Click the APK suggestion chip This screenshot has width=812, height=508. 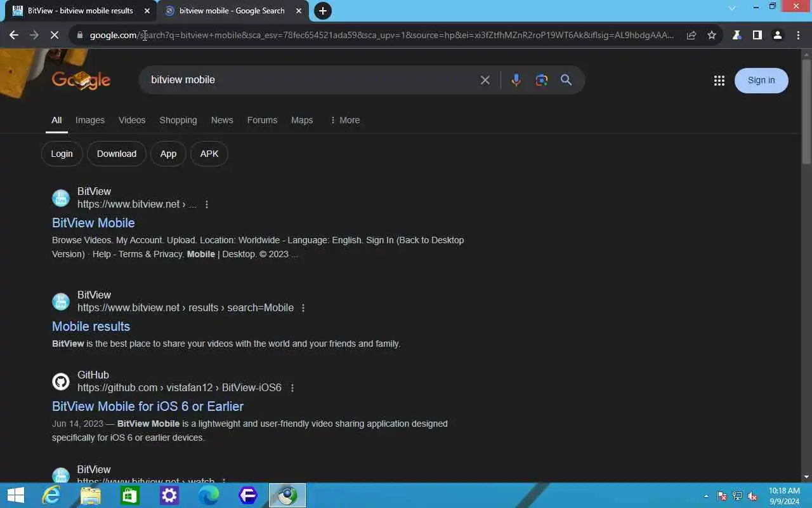click(x=209, y=154)
